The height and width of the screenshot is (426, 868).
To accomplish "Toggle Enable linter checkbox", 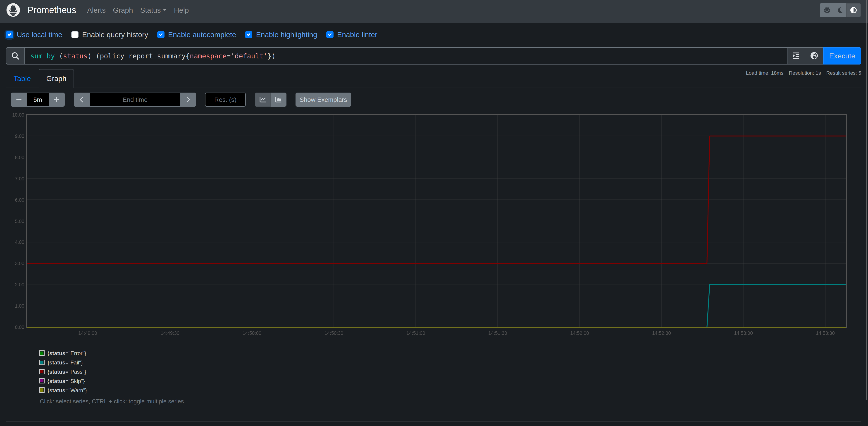I will pyautogui.click(x=330, y=35).
